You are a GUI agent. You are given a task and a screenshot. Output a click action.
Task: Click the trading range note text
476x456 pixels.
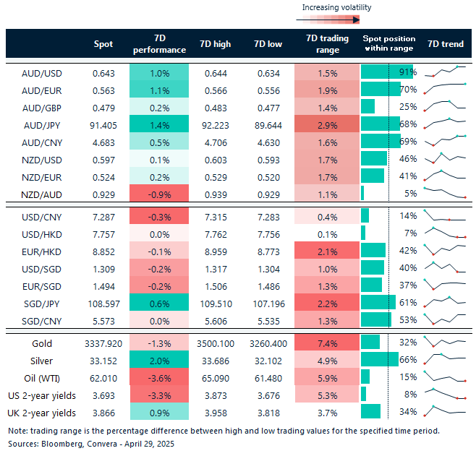click(x=224, y=431)
